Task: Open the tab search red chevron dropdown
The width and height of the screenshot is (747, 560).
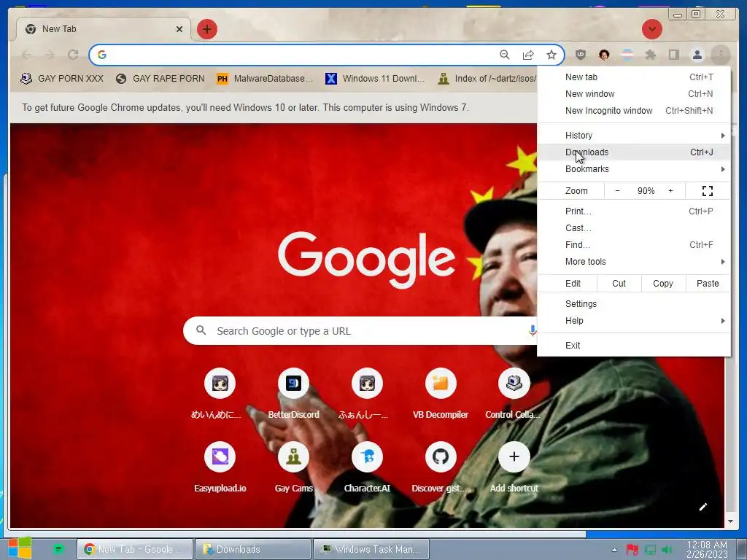Action: [652, 29]
